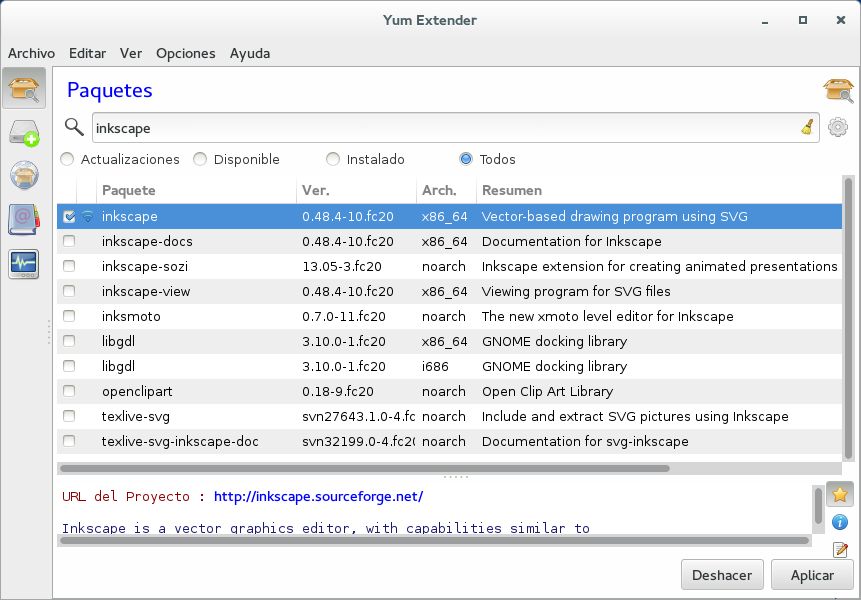This screenshot has height=600, width=861.
Task: Clear search field with broom icon
Action: (x=807, y=127)
